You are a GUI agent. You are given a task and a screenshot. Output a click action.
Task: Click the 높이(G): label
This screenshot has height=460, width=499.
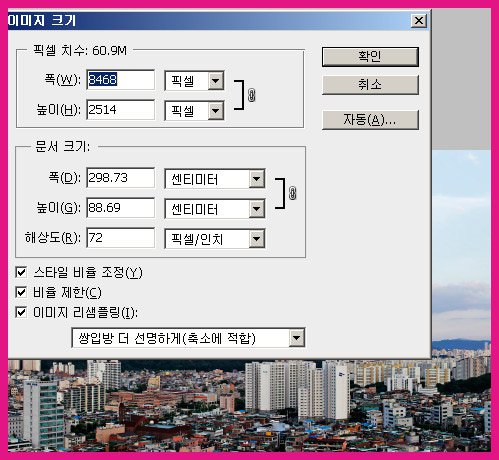pyautogui.click(x=58, y=208)
